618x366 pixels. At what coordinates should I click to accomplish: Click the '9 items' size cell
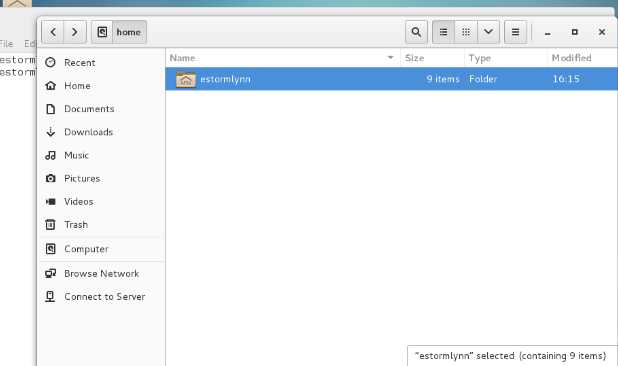(443, 79)
